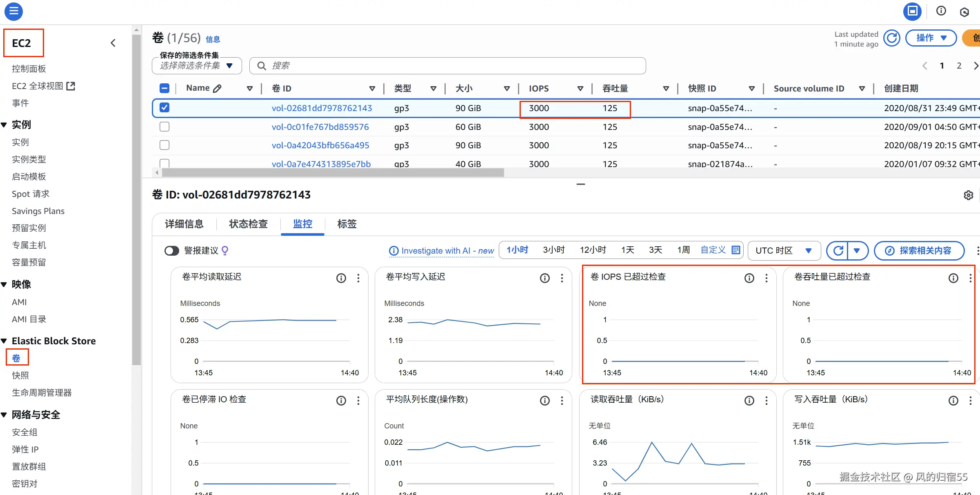Open the volume details settings gear

[968, 195]
